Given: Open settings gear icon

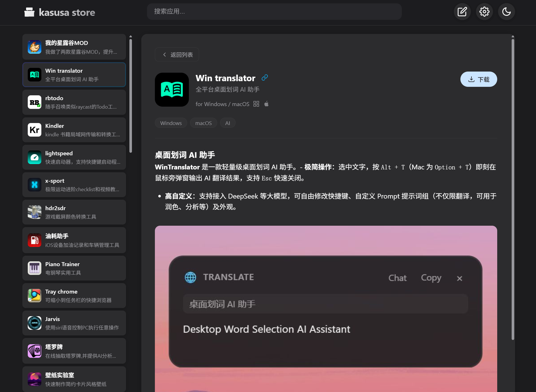Looking at the screenshot, I should [484, 12].
